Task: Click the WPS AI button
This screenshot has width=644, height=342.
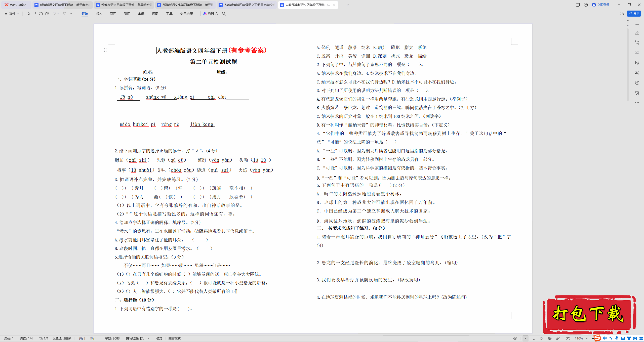Action: click(211, 14)
